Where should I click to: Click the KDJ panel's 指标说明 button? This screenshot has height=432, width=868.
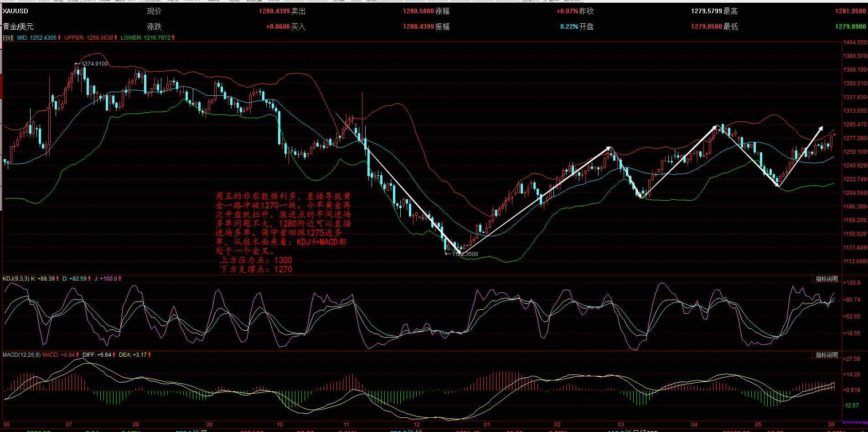click(827, 279)
